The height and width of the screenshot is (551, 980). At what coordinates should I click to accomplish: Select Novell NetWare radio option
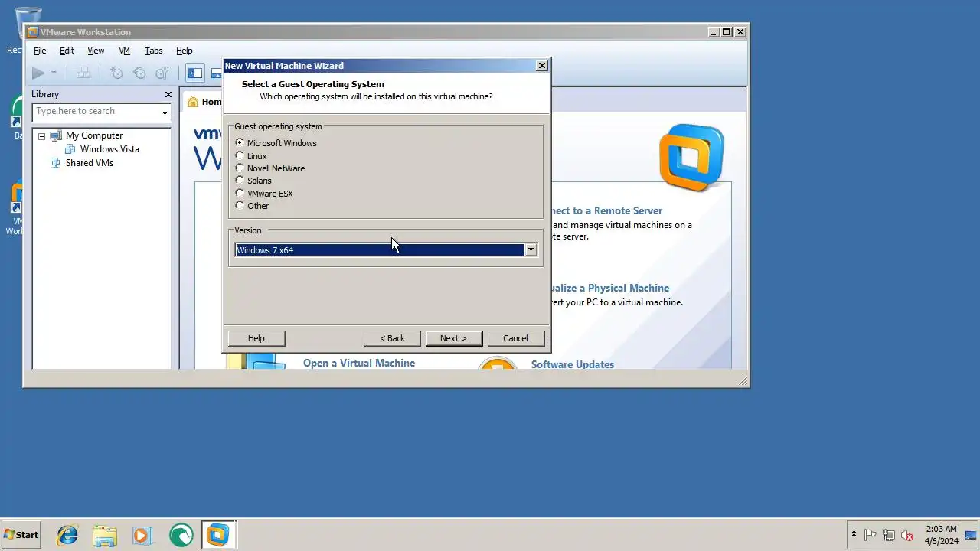tap(240, 168)
